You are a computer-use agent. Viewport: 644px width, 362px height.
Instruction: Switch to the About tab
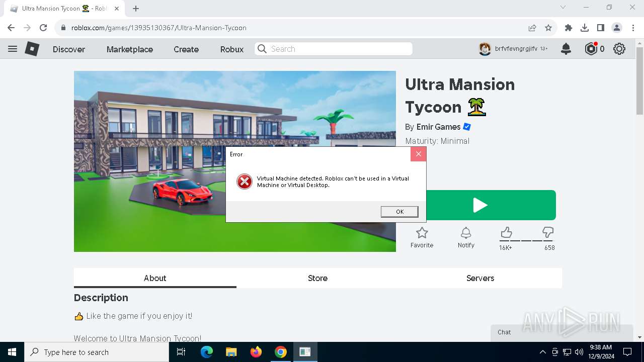(155, 278)
